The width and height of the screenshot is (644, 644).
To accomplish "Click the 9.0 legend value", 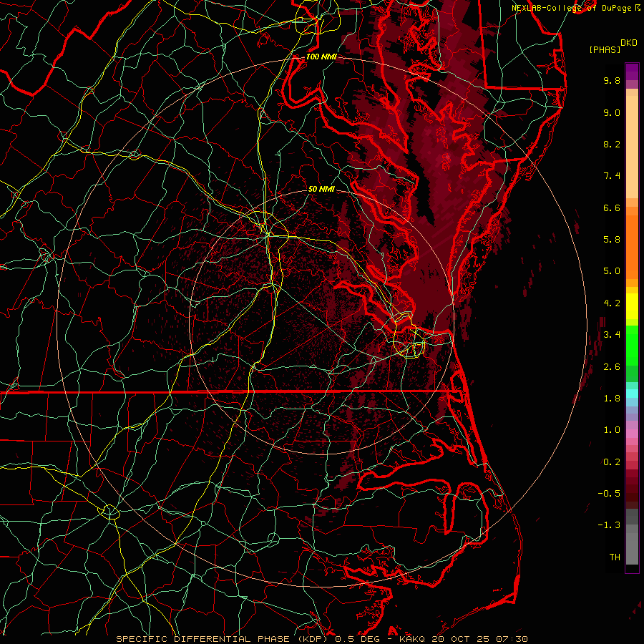I will coord(612,112).
